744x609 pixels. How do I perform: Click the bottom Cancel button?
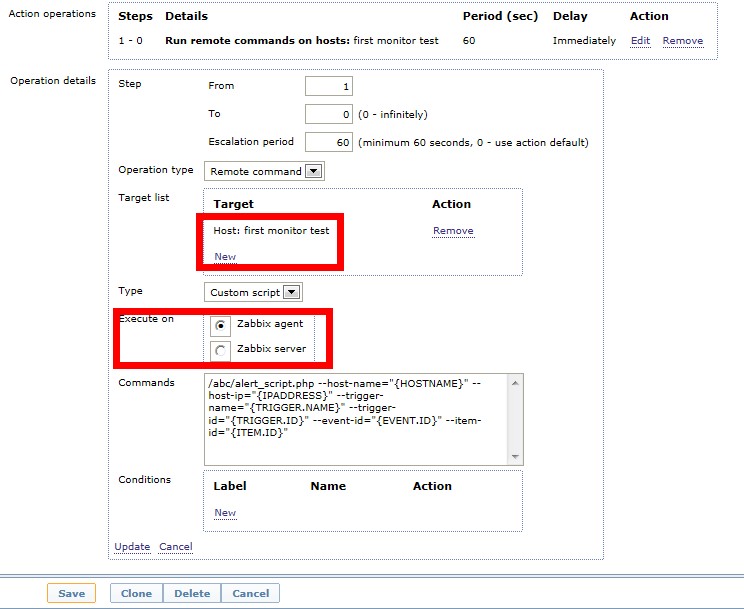251,593
